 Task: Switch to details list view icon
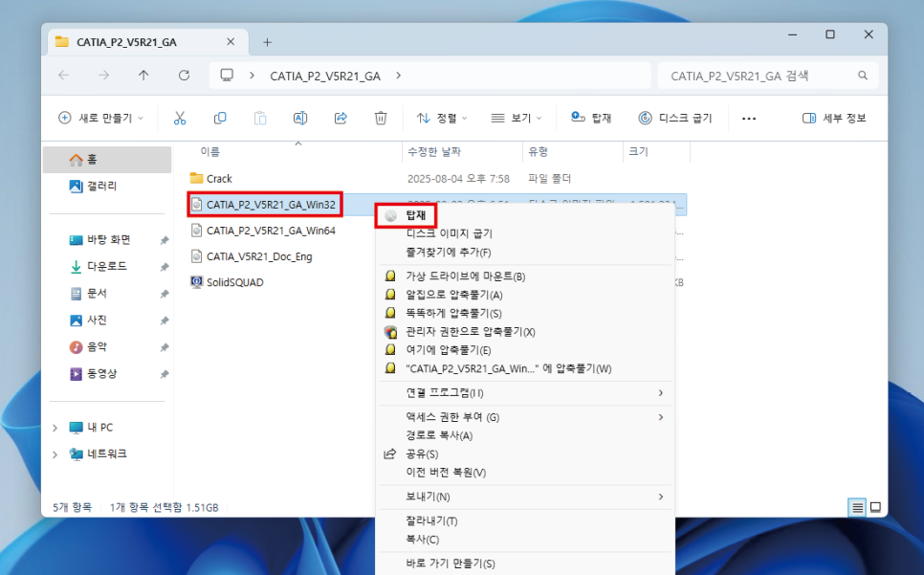click(857, 507)
